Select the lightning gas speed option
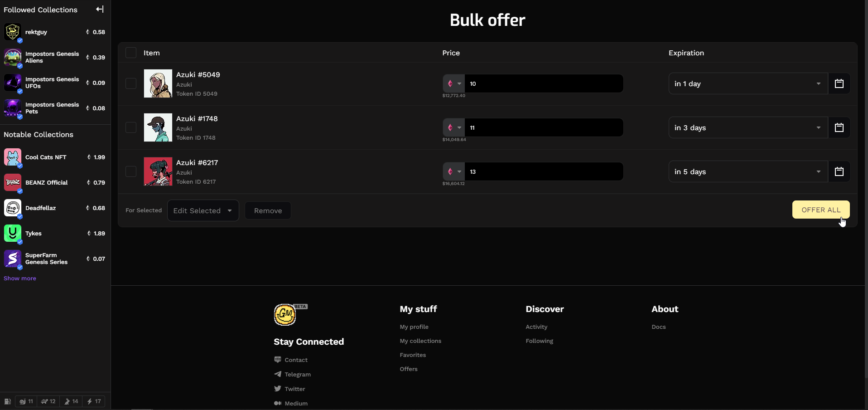The image size is (868, 410). 94,401
